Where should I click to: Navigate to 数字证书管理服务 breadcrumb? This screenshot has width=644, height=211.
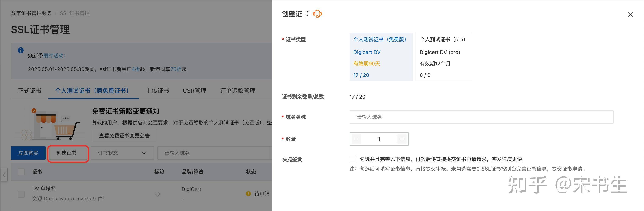point(31,13)
